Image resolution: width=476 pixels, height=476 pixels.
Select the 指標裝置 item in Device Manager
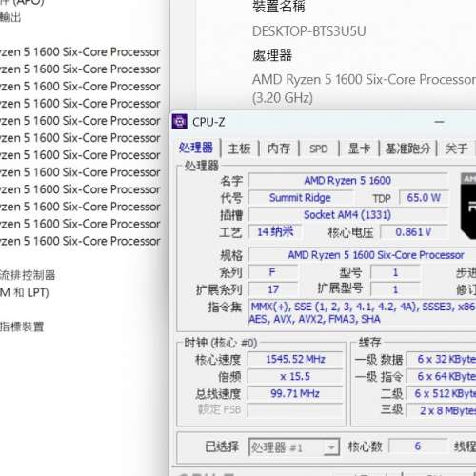[x=22, y=327]
